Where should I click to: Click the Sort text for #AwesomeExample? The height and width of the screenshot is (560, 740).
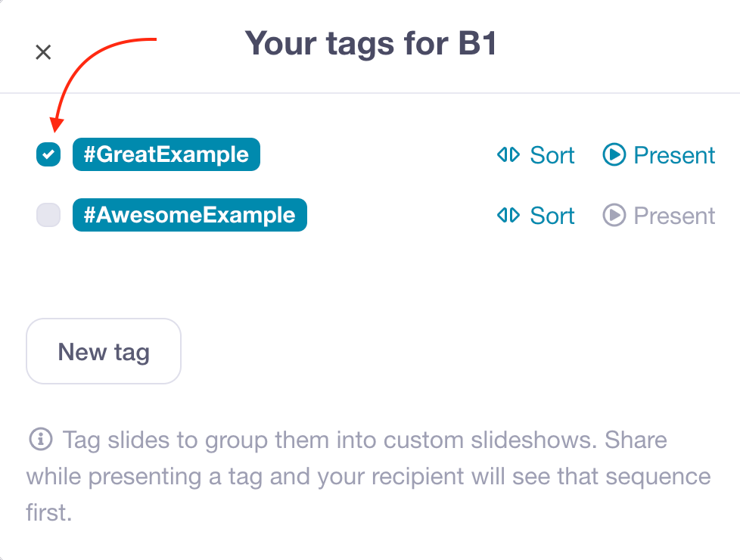[x=552, y=216]
